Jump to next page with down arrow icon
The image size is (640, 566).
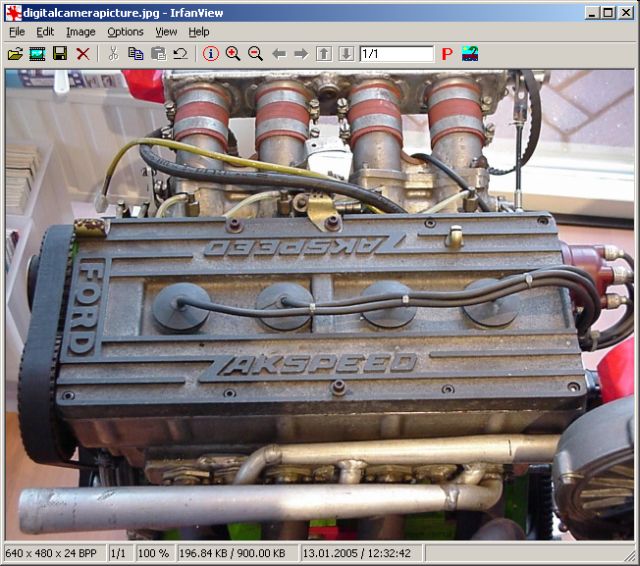click(346, 54)
